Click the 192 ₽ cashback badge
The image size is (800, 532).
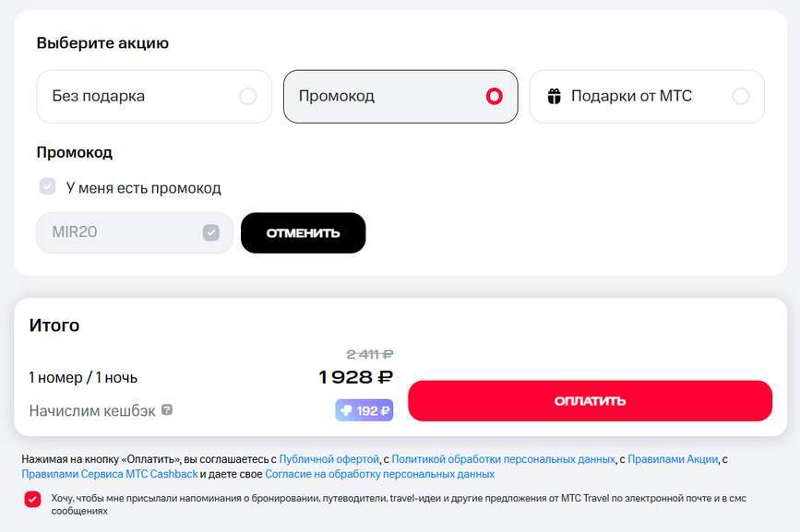coord(364,410)
